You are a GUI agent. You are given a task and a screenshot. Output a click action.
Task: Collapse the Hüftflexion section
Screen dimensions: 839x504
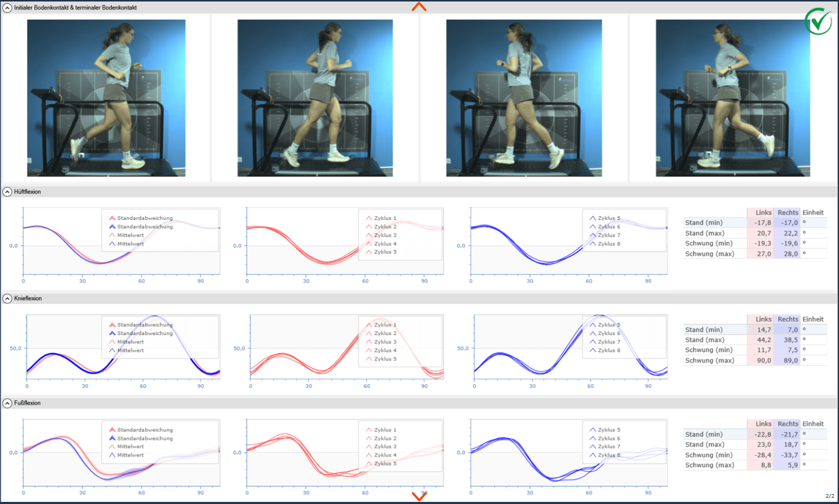7,192
